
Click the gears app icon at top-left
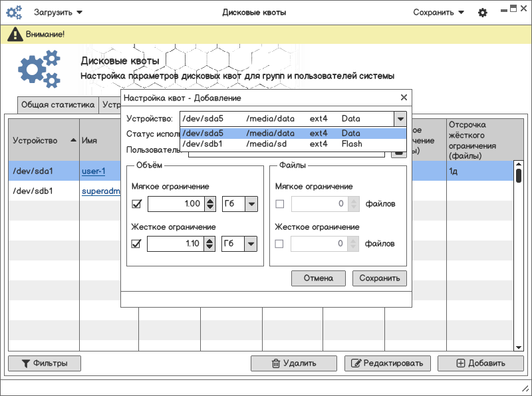point(15,13)
